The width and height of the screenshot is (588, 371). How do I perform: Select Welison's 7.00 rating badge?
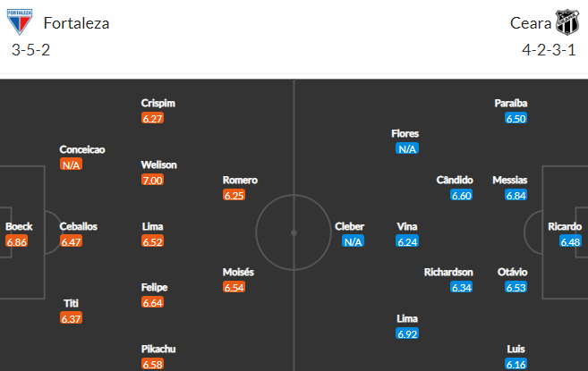153,181
